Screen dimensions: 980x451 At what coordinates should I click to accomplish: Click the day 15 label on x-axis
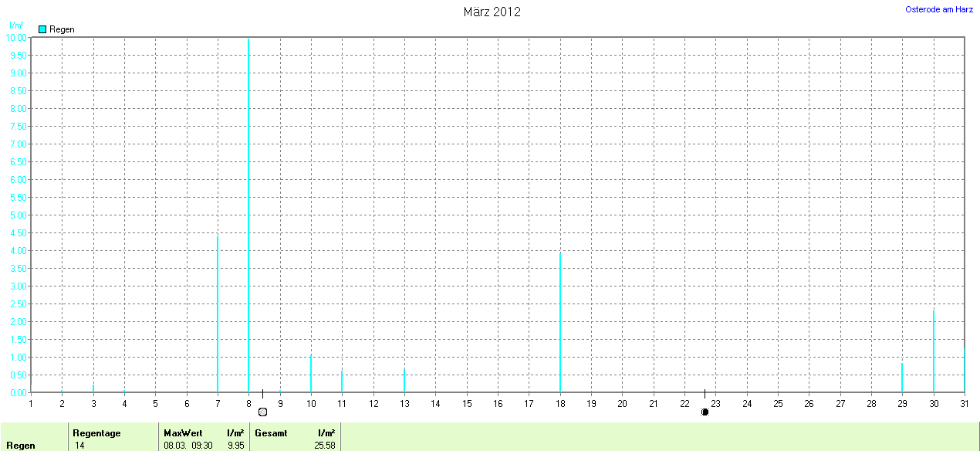(467, 403)
